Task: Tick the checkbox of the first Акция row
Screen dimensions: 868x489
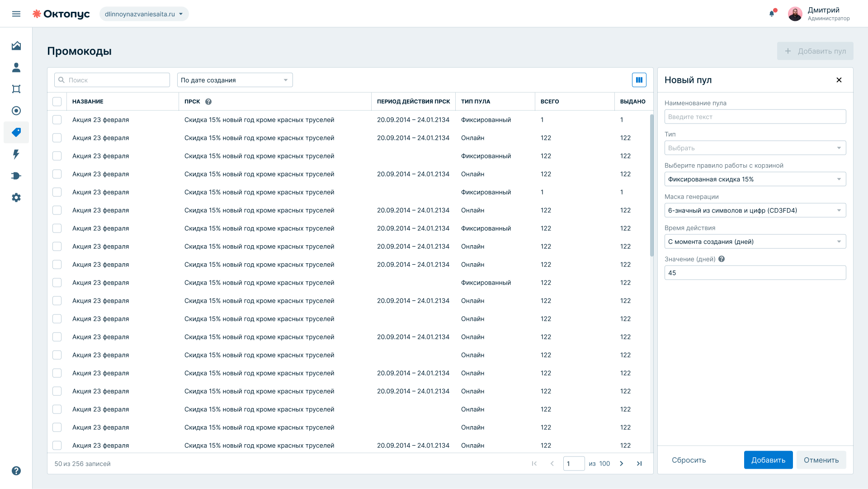Action: coord(57,120)
